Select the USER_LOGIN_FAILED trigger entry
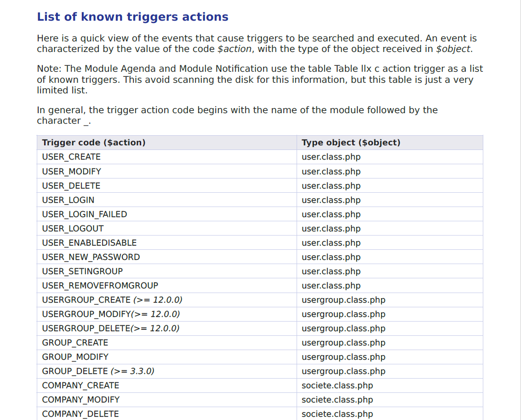Screen dimensions: 521x420 85,214
